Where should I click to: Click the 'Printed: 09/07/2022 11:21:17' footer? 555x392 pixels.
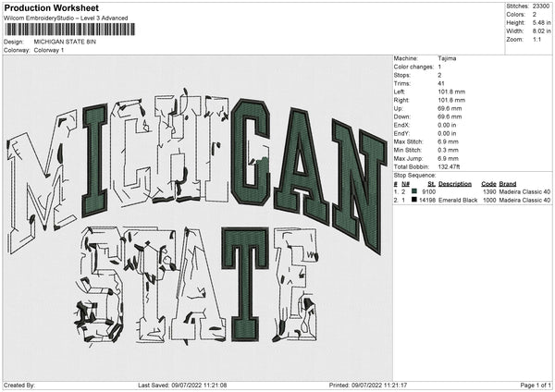pos(368,385)
